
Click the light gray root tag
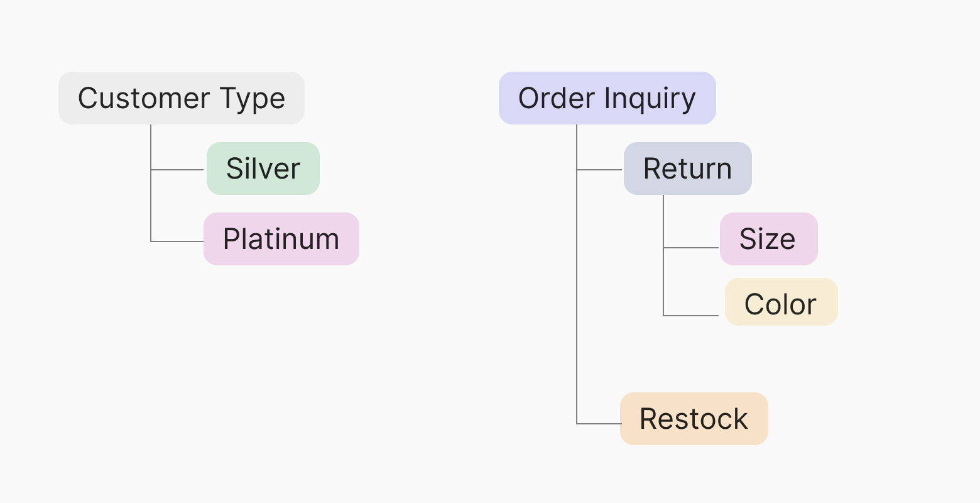coord(181,98)
